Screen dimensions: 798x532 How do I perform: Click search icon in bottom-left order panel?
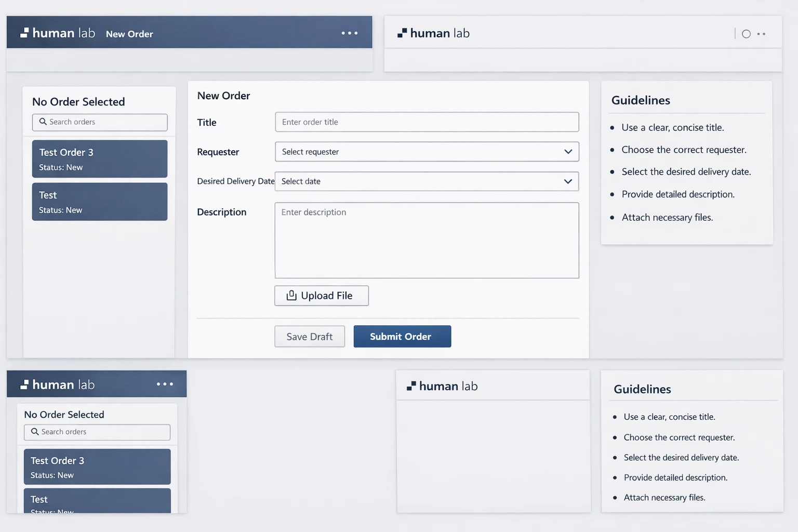[35, 432]
